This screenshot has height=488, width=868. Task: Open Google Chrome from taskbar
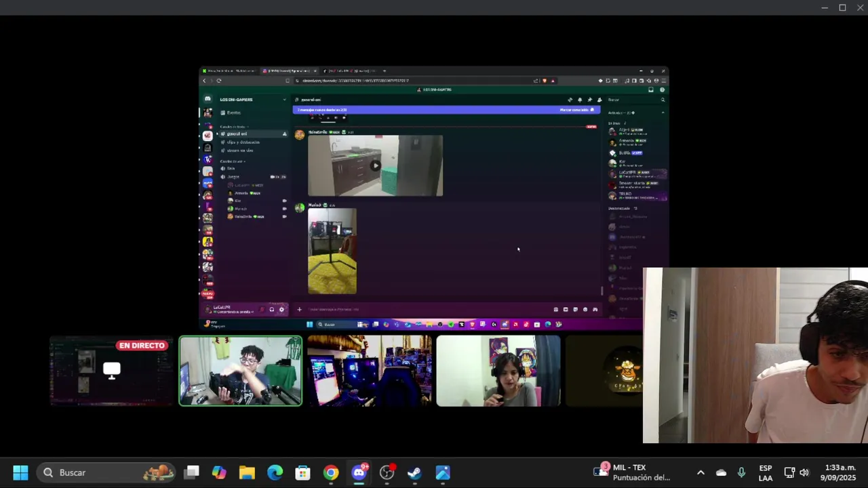click(331, 472)
